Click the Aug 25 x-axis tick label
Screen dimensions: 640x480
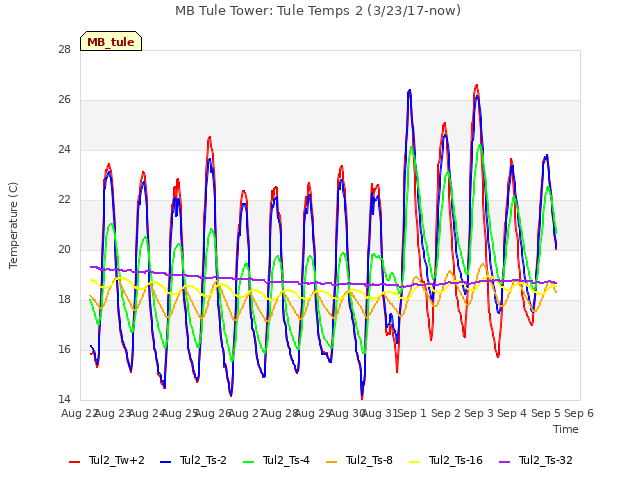[180, 413]
